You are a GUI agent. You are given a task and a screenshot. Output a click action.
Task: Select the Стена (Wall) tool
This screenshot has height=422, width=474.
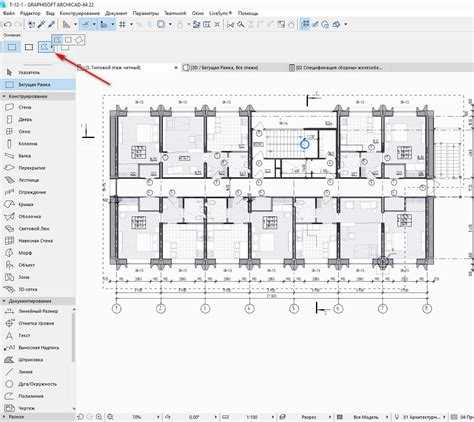19,107
